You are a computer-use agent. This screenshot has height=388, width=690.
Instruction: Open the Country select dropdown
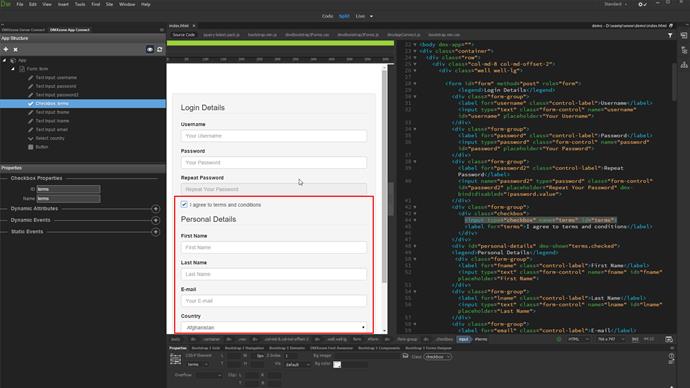click(274, 328)
